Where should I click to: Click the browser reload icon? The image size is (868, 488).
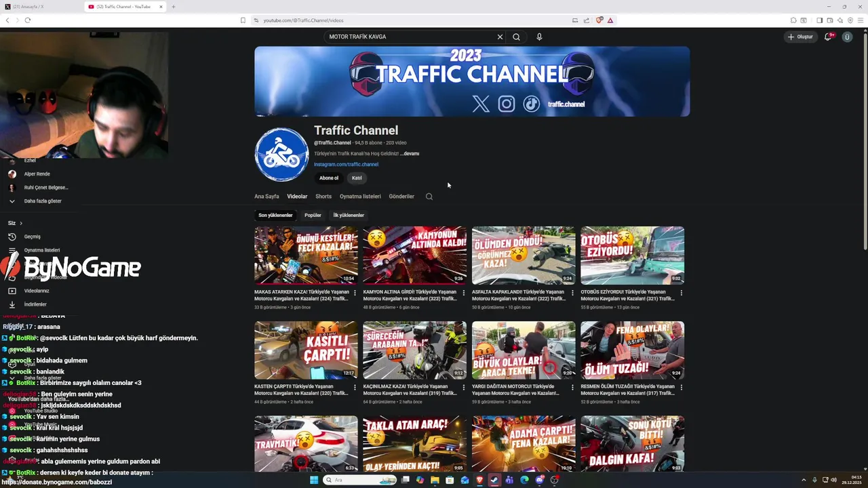[28, 20]
